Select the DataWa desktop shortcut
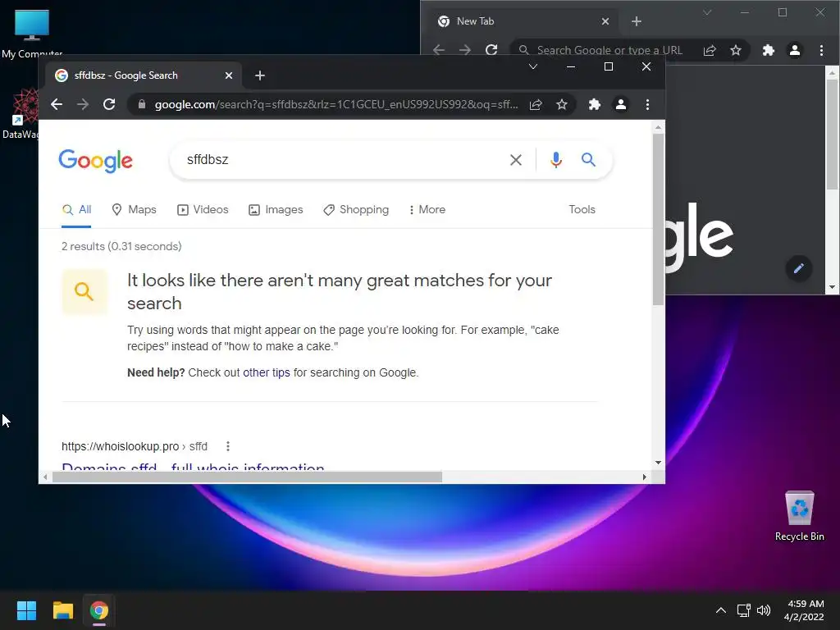The height and width of the screenshot is (630, 840). [x=21, y=113]
